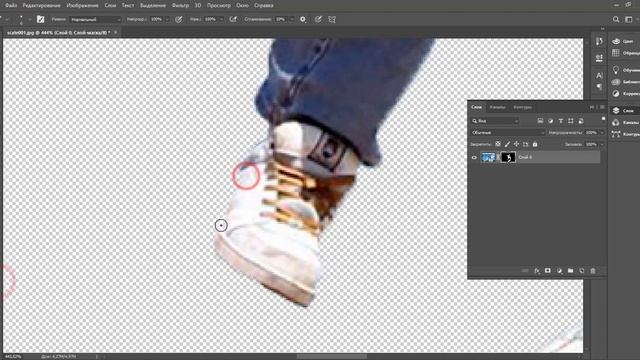Click the search magnifier icon at top right
This screenshot has height=360, width=640.
pyautogui.click(x=616, y=19)
